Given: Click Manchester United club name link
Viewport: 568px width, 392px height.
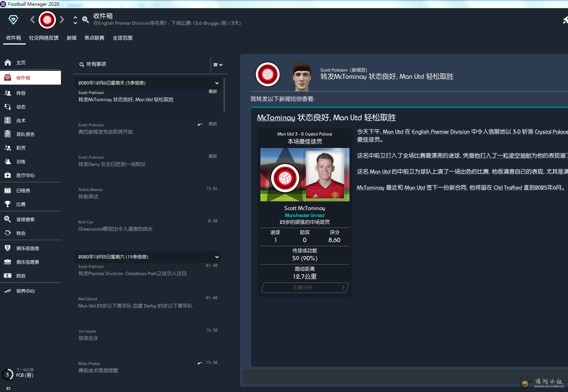Looking at the screenshot, I should 305,215.
